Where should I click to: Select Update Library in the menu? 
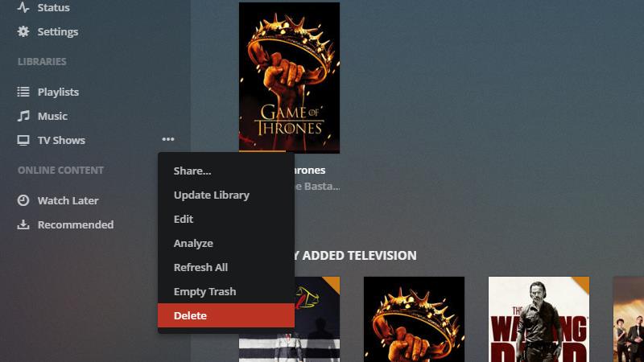click(x=226, y=195)
